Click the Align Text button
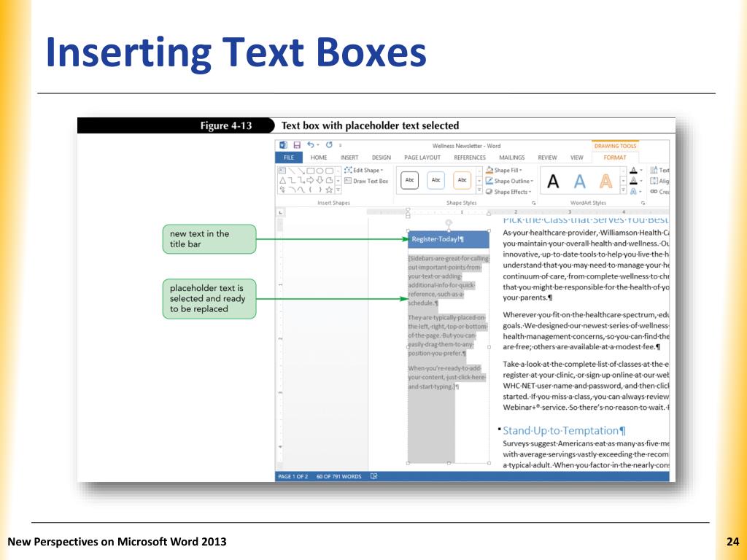The image size is (747, 560). (x=659, y=181)
